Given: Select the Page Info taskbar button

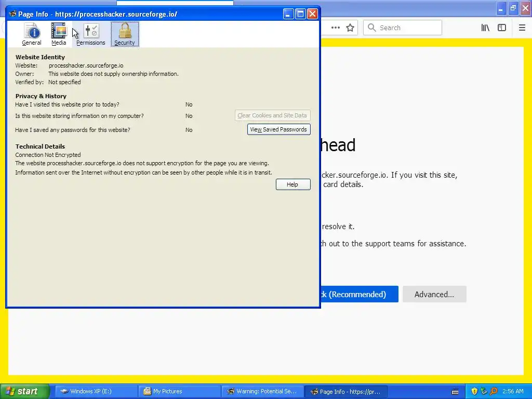Looking at the screenshot, I should pos(345,391).
